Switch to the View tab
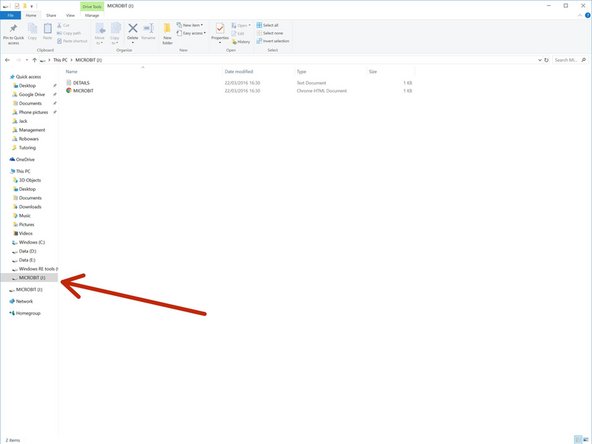 [70, 15]
